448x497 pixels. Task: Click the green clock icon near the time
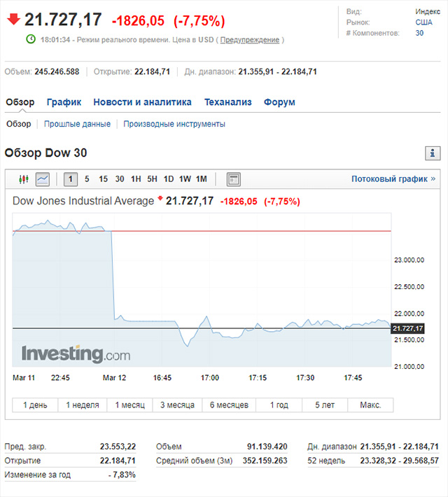point(31,39)
